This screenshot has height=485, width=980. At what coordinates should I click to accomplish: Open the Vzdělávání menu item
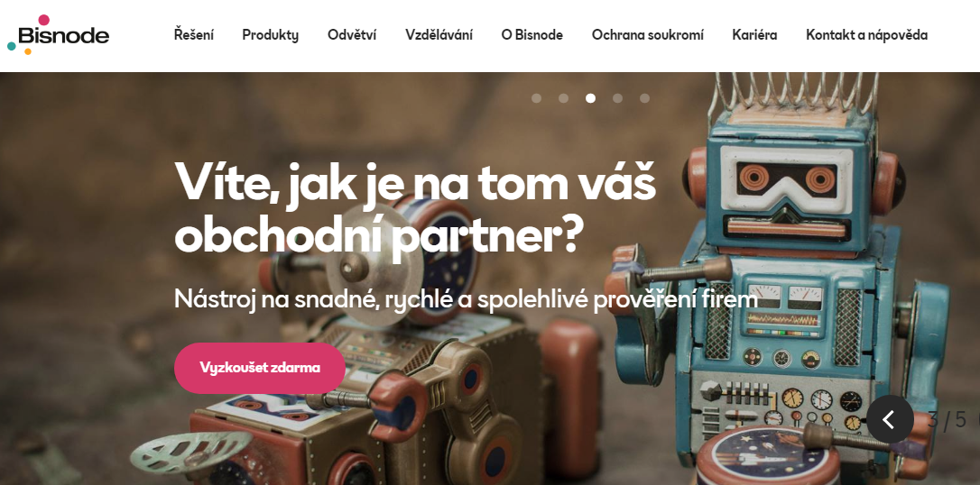tap(439, 35)
